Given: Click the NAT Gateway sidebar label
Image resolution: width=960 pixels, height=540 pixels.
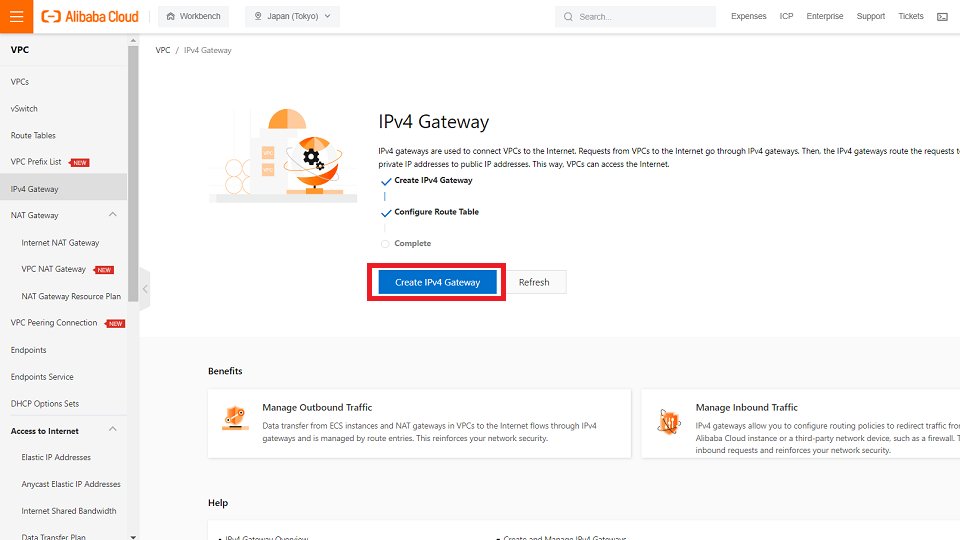Looking at the screenshot, I should click(x=34, y=216).
